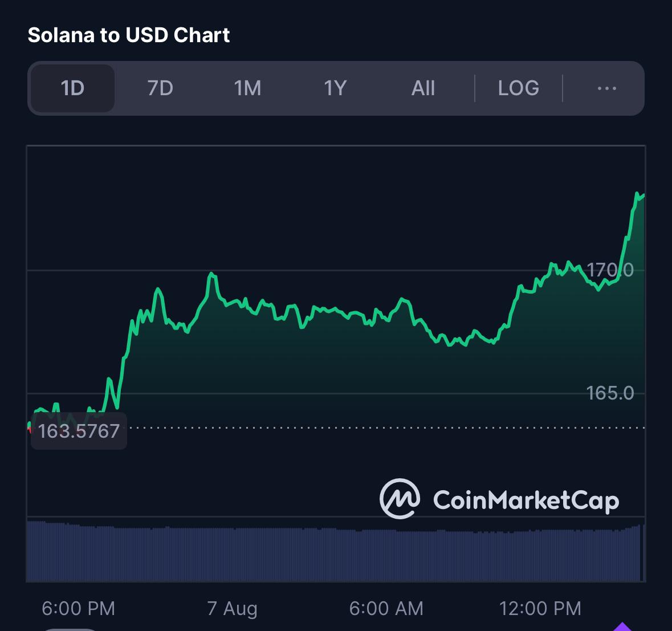Open the three-dots more options menu
The image size is (672, 631).
click(607, 88)
